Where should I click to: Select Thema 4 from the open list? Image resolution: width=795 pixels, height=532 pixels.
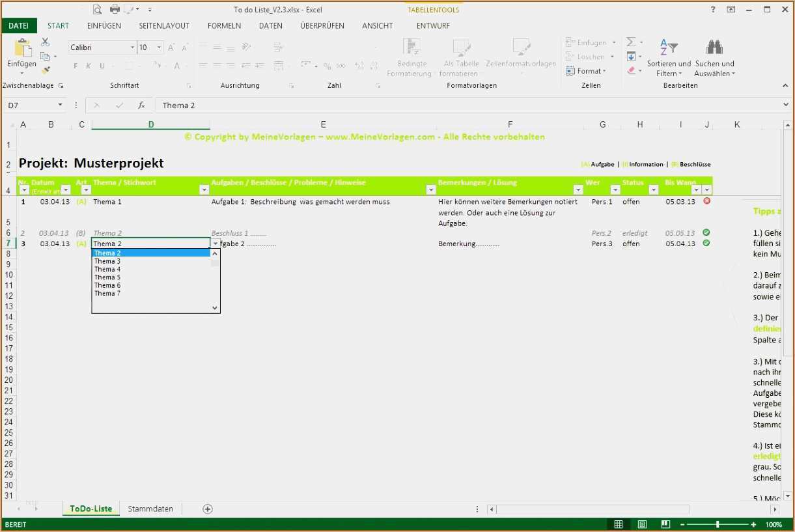coord(107,269)
